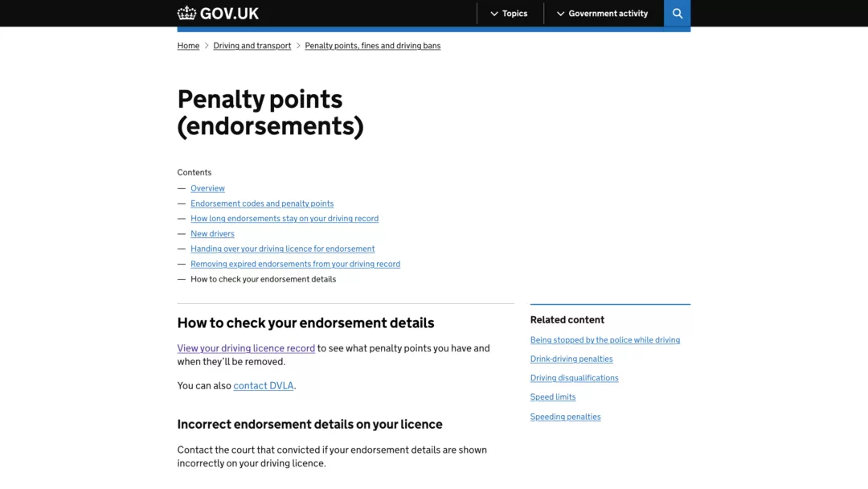This screenshot has height=489, width=868.
Task: Open the Drink-driving penalties related link
Action: (x=571, y=359)
